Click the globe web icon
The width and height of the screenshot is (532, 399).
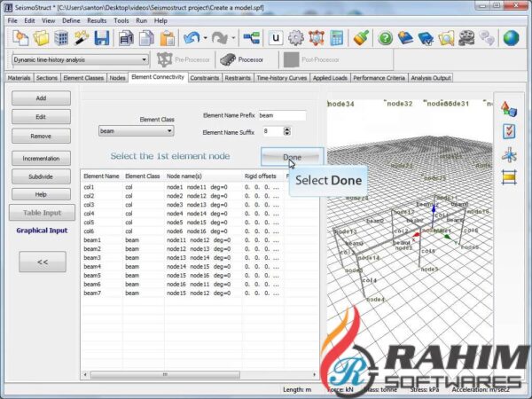pos(511,38)
